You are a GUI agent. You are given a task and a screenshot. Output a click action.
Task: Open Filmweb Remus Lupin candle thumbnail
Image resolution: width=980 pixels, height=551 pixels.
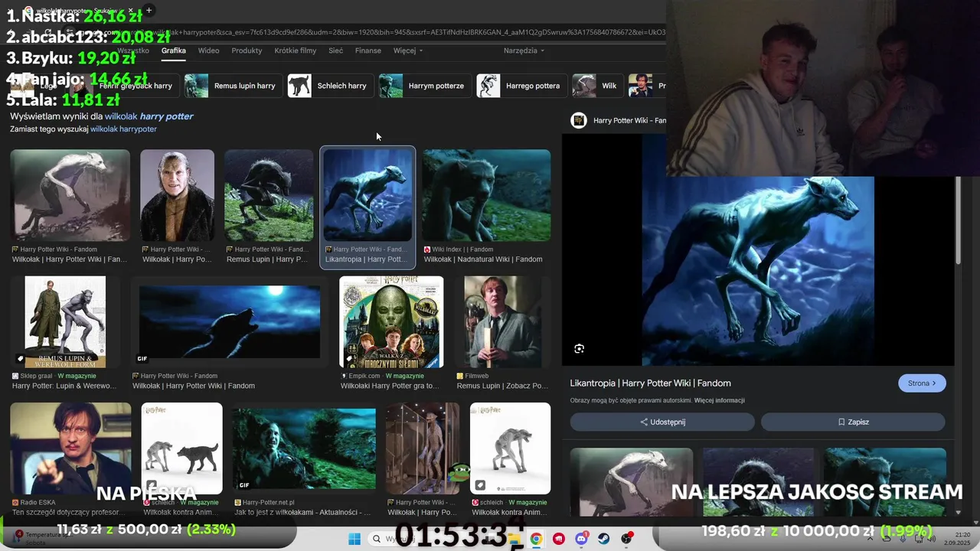[x=502, y=322]
